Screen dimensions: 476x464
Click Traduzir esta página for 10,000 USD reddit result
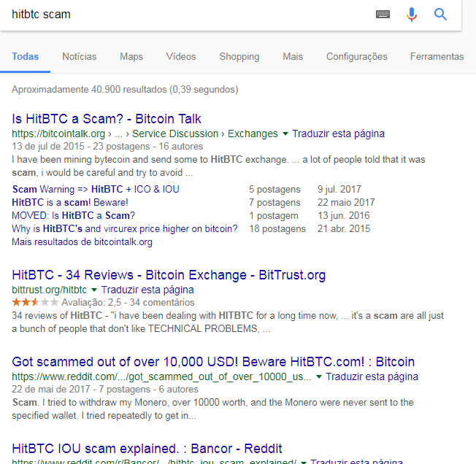click(x=372, y=376)
